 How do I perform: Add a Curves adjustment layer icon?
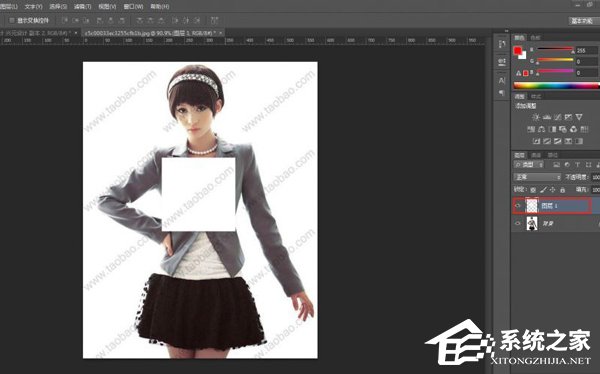pos(558,117)
